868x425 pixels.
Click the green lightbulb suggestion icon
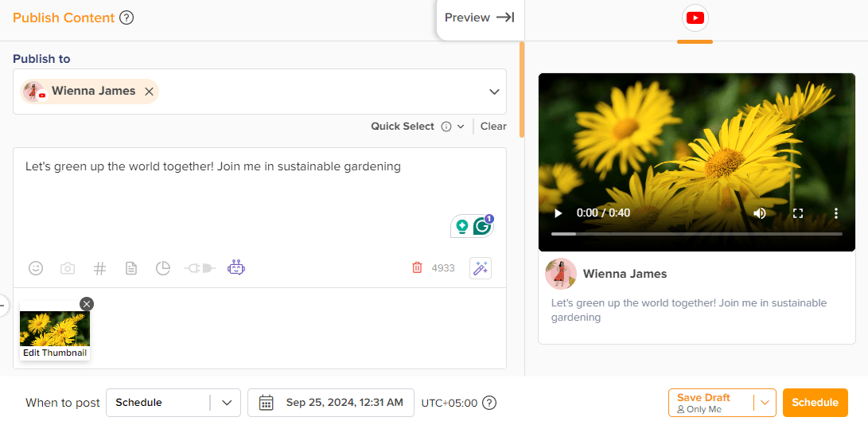[461, 226]
